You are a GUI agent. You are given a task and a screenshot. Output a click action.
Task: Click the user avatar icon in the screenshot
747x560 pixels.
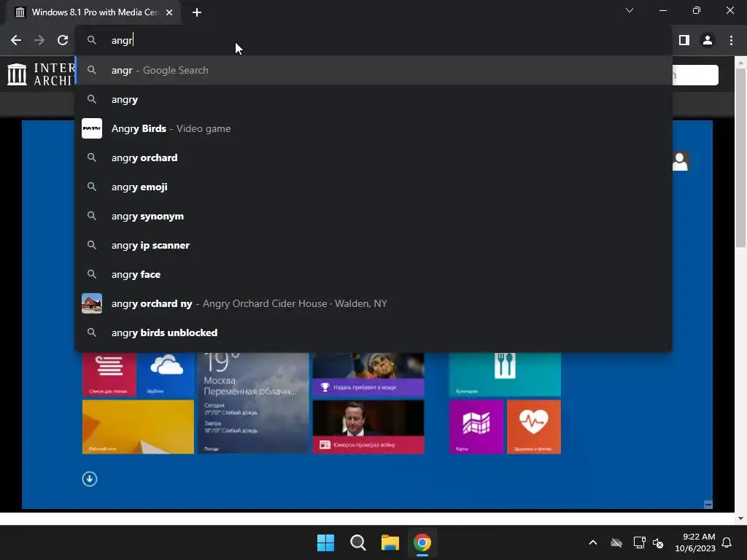[681, 161]
